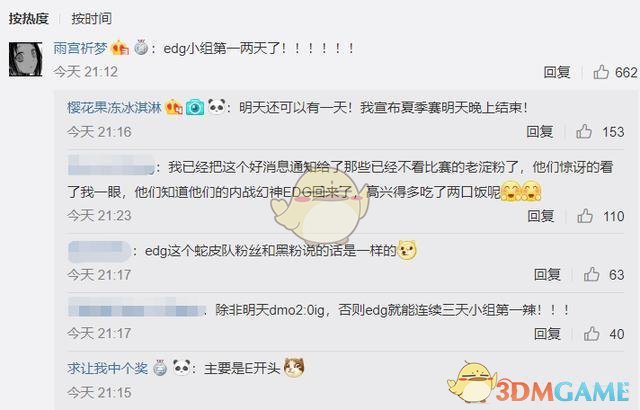Click 回复 on the top comment
Viewport: 640px width, 410px height.
pyautogui.click(x=557, y=72)
